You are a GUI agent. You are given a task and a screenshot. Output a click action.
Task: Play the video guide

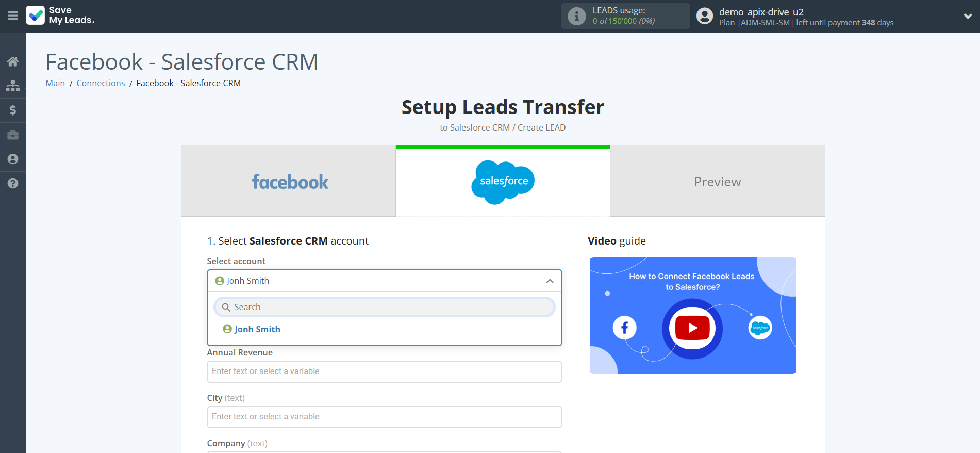pos(692,328)
